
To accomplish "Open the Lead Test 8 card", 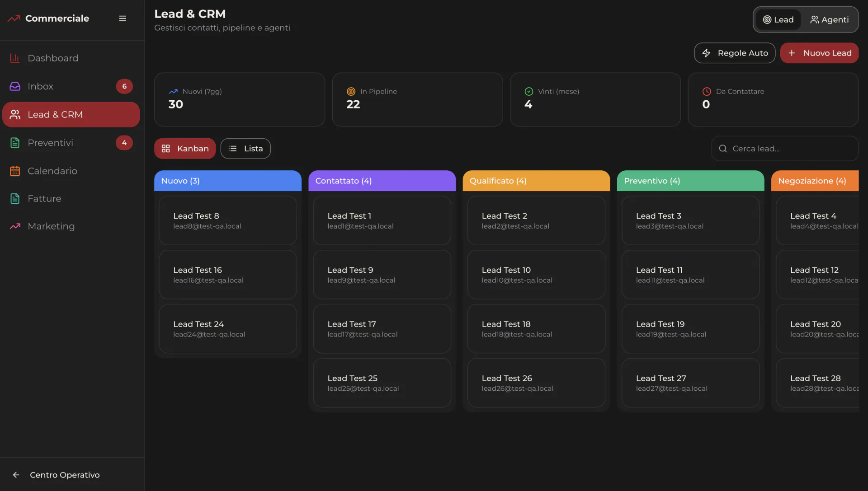I will [228, 220].
